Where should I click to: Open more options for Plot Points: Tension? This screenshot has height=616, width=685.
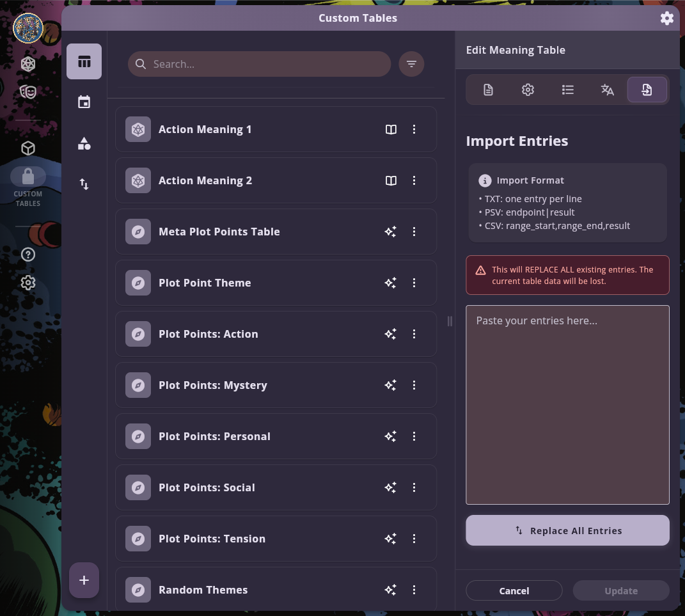[414, 538]
